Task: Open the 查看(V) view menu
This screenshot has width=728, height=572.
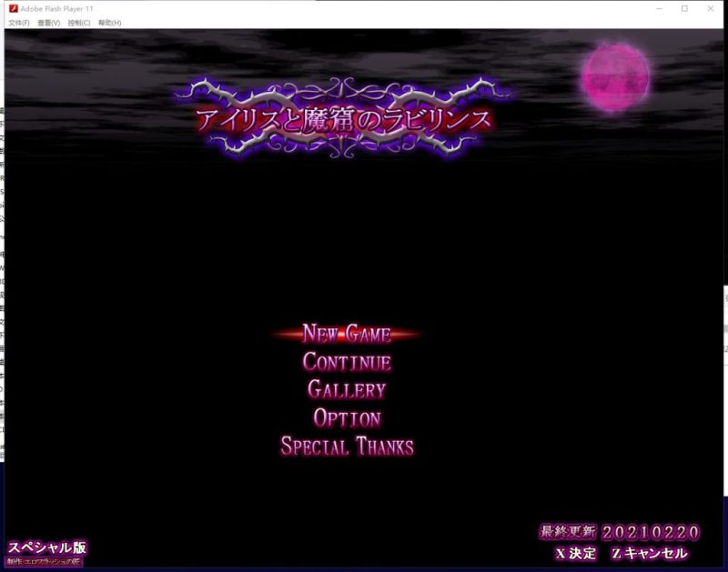Action: coord(49,23)
